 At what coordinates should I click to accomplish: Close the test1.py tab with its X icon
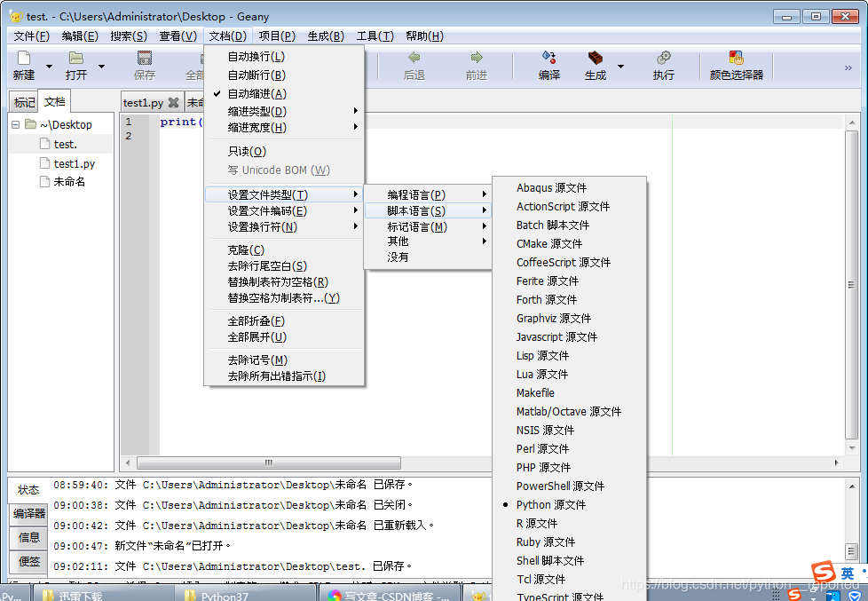173,102
